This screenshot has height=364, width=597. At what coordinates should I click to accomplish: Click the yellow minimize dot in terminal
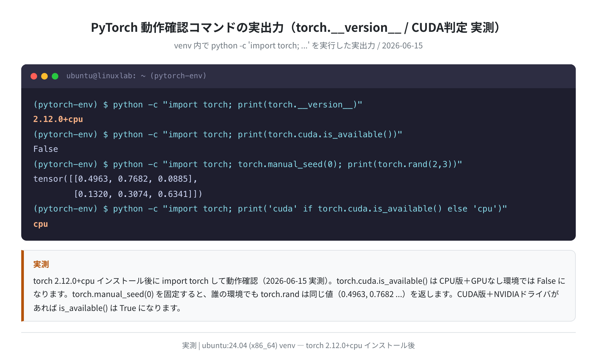pos(44,76)
